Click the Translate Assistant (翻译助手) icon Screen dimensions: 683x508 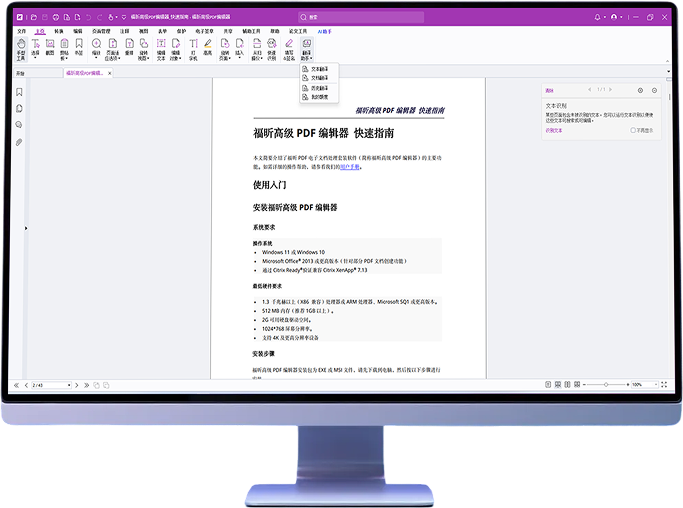pyautogui.click(x=307, y=44)
